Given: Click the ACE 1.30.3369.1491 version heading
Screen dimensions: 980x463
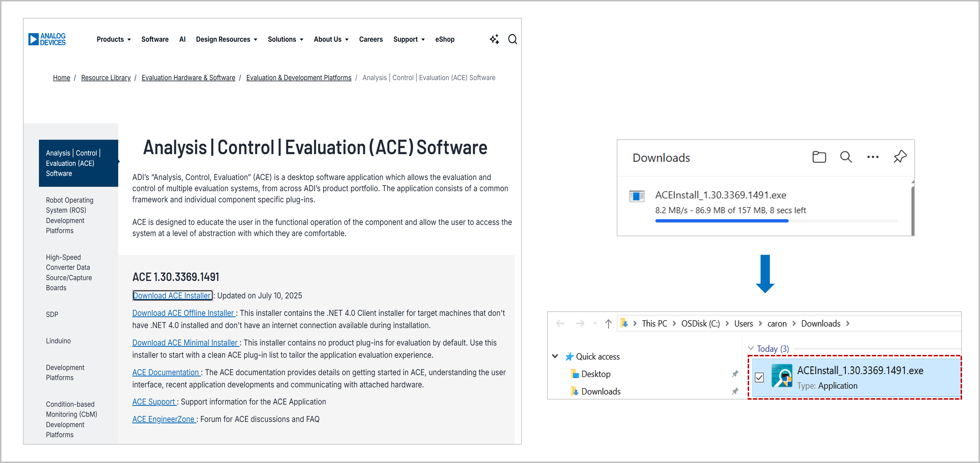Looking at the screenshot, I should (x=176, y=277).
